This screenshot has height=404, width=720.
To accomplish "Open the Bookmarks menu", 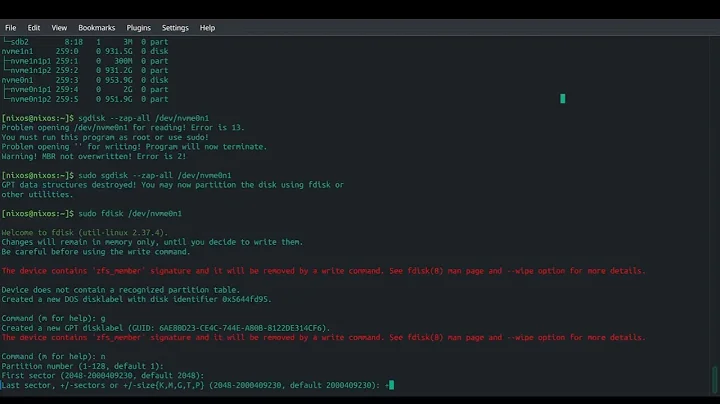I will (x=96, y=28).
